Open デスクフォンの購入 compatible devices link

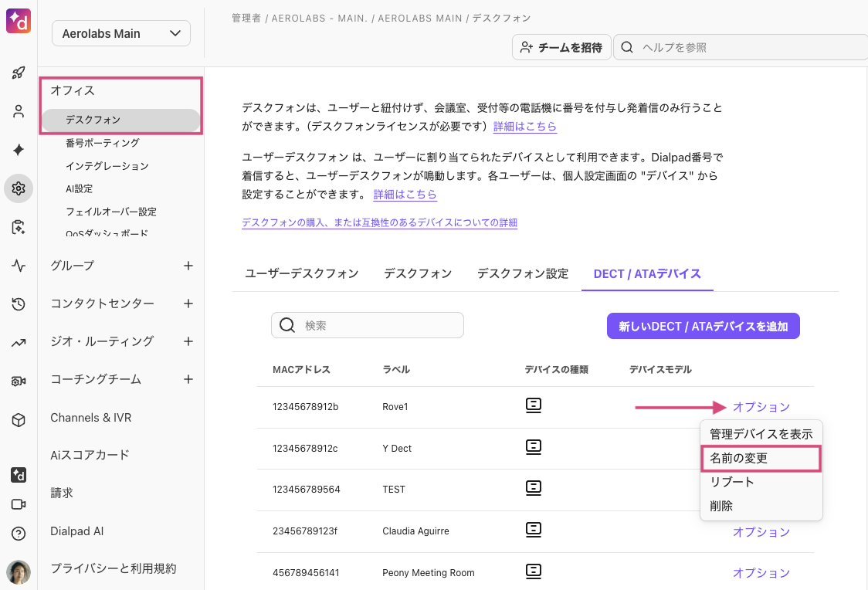click(x=379, y=222)
